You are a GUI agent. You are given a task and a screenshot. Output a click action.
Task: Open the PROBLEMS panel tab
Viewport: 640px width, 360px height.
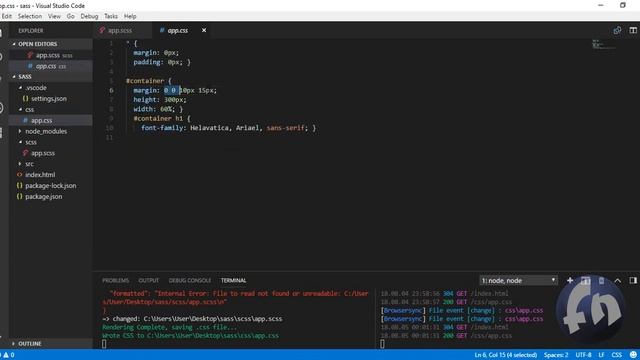116,280
